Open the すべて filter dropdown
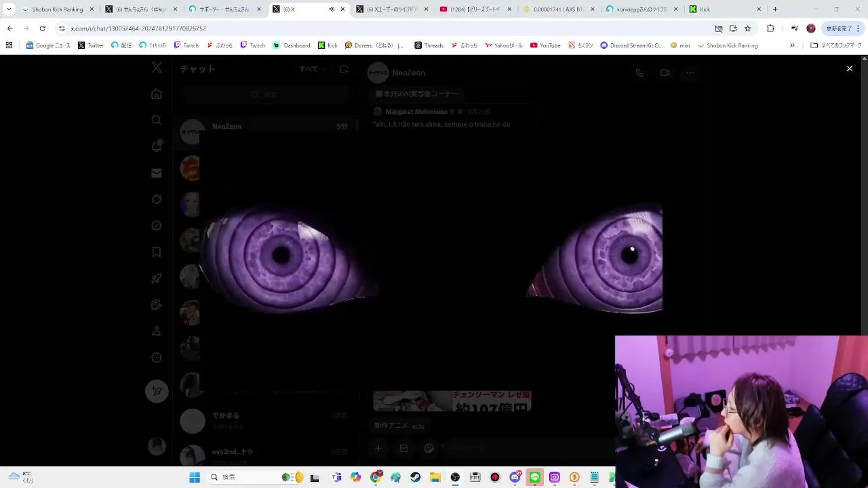The width and height of the screenshot is (868, 488). tap(312, 69)
